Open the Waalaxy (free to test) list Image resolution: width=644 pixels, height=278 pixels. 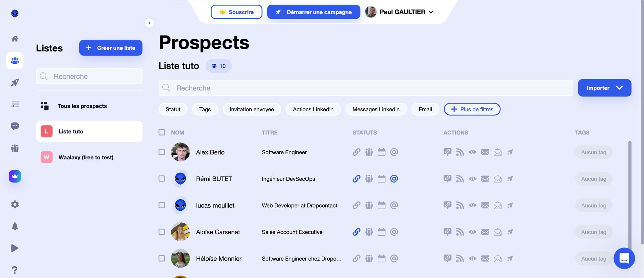[86, 157]
